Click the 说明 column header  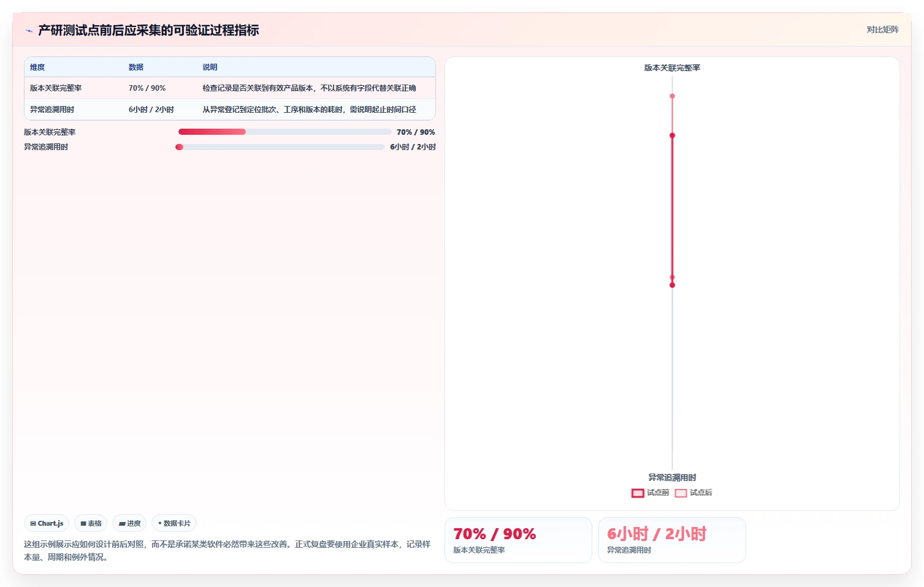click(x=210, y=67)
